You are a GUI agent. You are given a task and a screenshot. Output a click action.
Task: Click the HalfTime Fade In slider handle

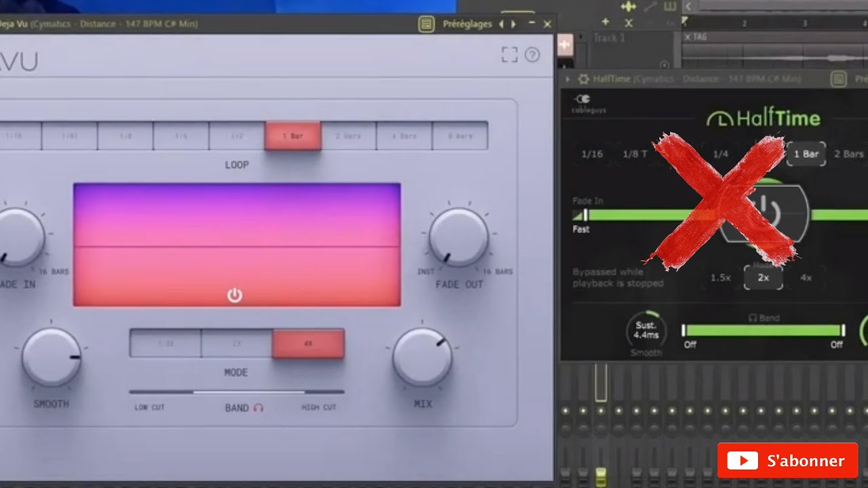pyautogui.click(x=586, y=216)
